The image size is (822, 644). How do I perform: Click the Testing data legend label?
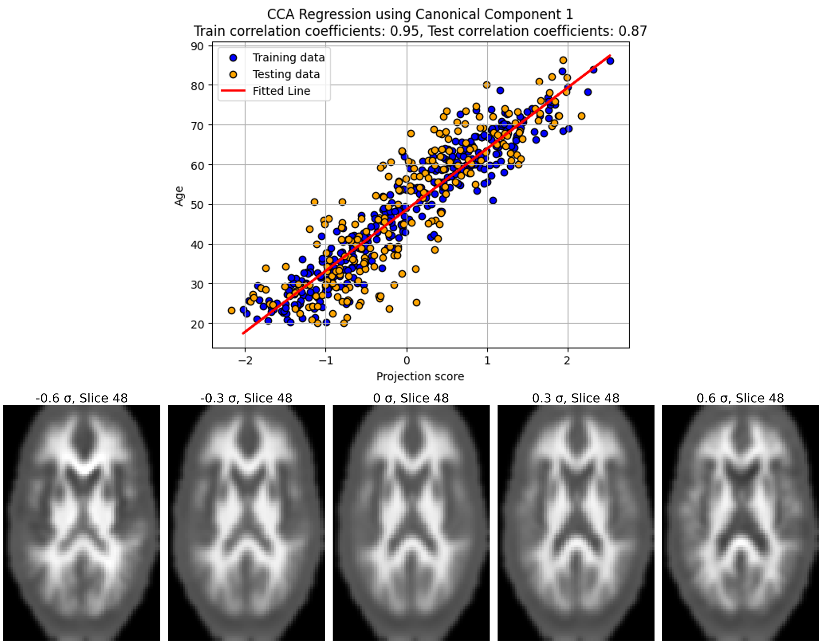(286, 74)
